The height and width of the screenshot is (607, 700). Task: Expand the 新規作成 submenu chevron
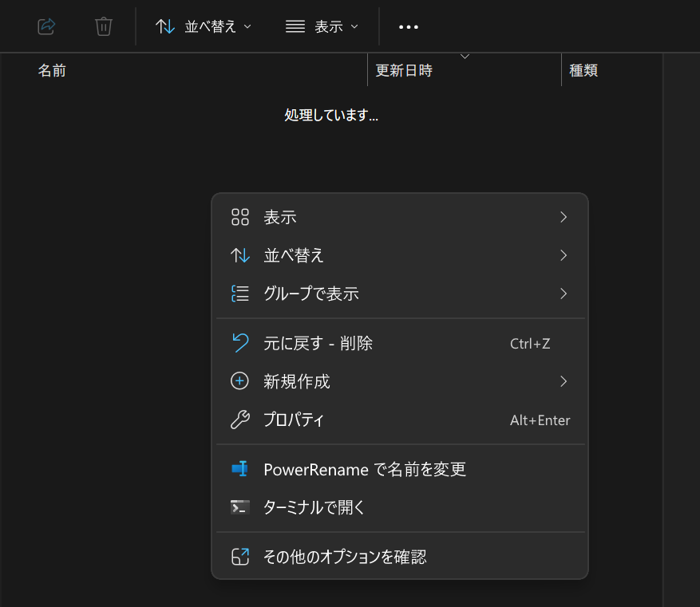pyautogui.click(x=564, y=381)
